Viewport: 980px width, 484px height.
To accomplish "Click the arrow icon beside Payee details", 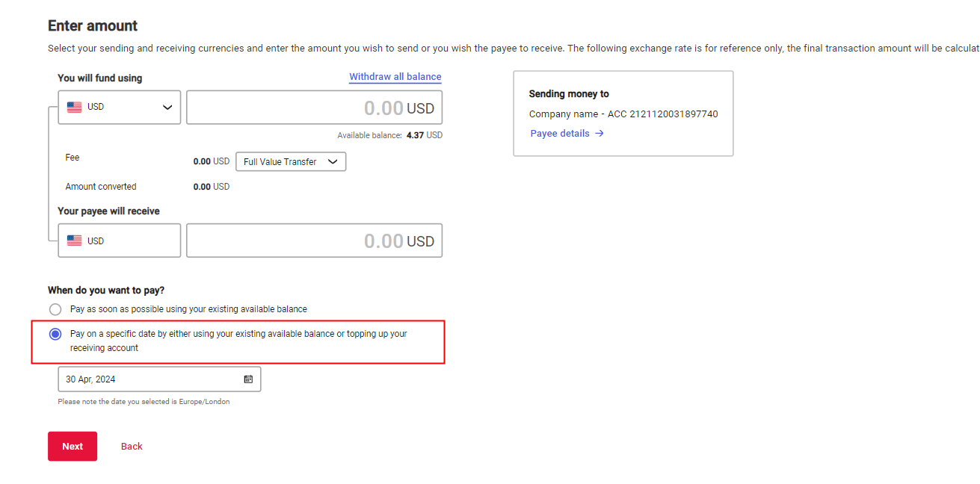I will coord(600,134).
